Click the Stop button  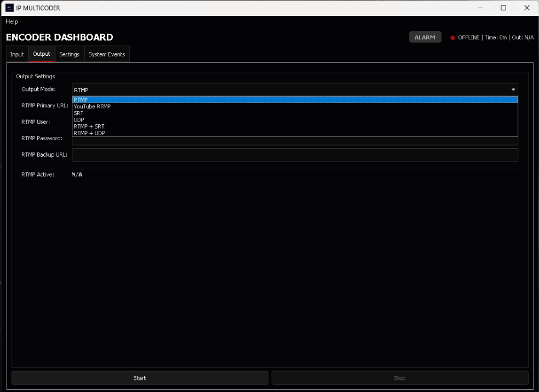pyautogui.click(x=399, y=378)
